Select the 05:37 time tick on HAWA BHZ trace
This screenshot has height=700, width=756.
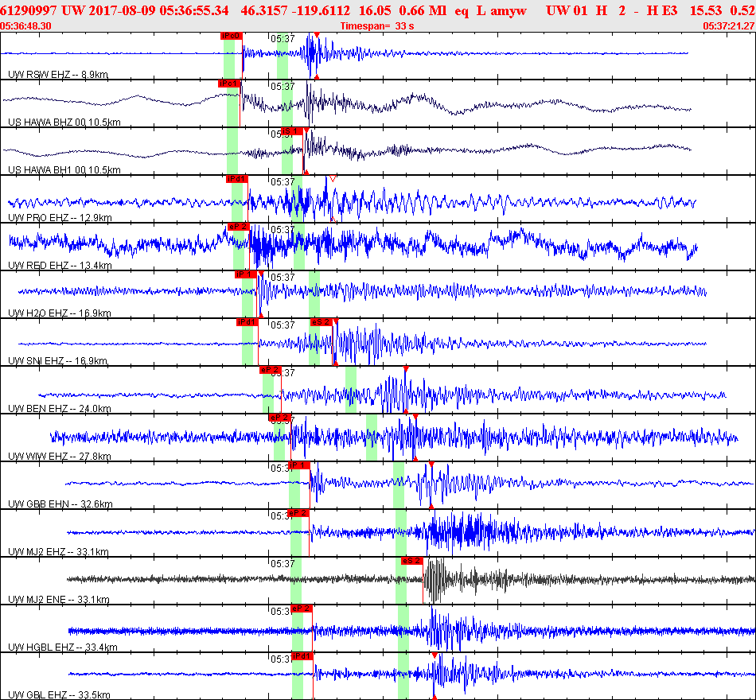pos(283,87)
